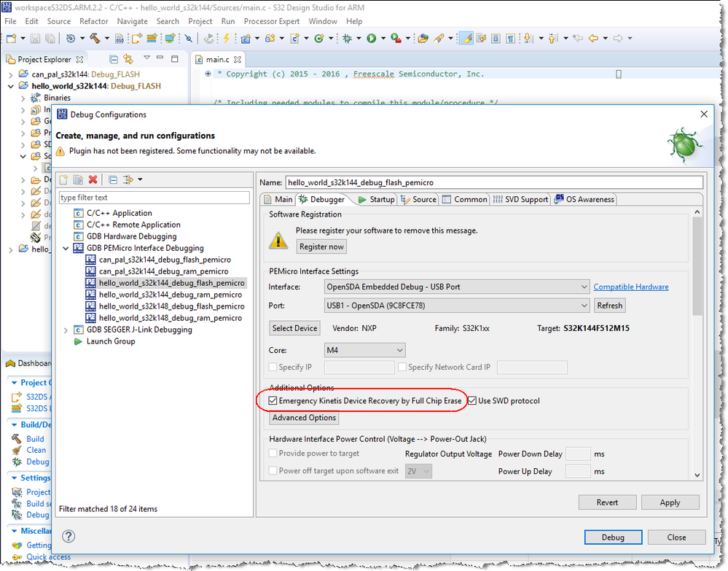
Task: Click the Register now button
Action: [321, 246]
